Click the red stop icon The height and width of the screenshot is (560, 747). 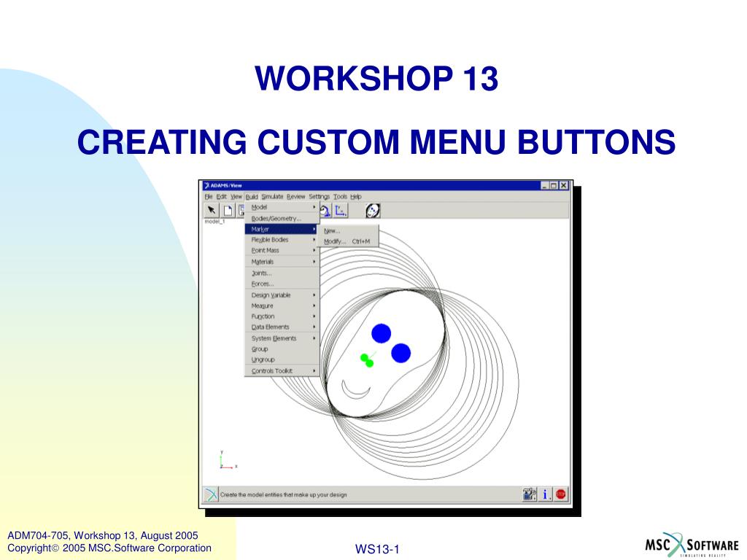click(x=561, y=495)
